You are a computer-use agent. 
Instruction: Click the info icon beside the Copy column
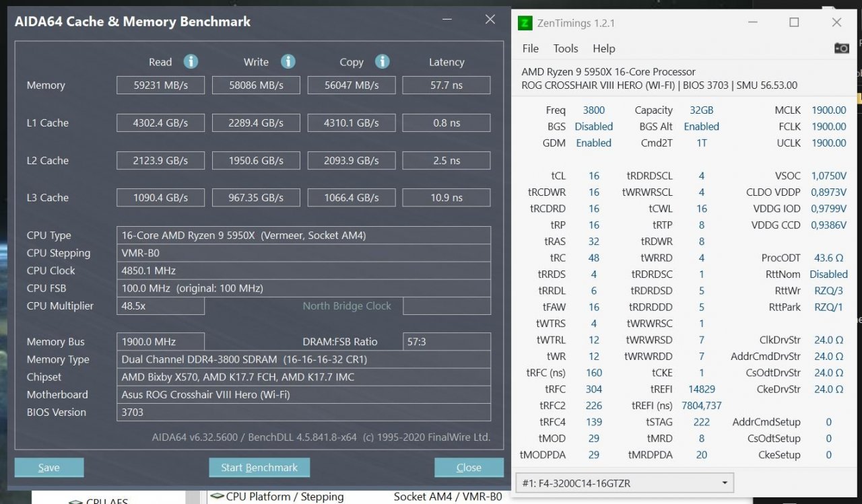(x=383, y=61)
